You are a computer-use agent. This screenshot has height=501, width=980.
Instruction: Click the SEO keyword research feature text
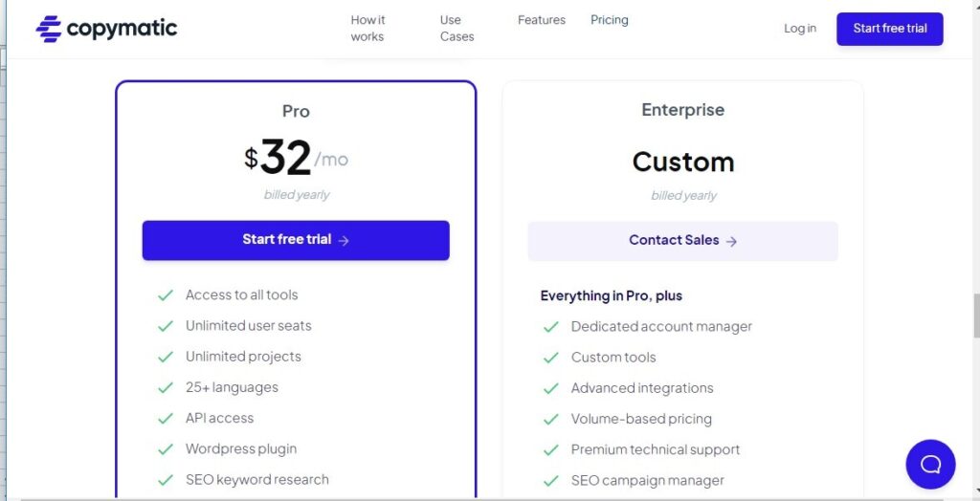click(257, 480)
